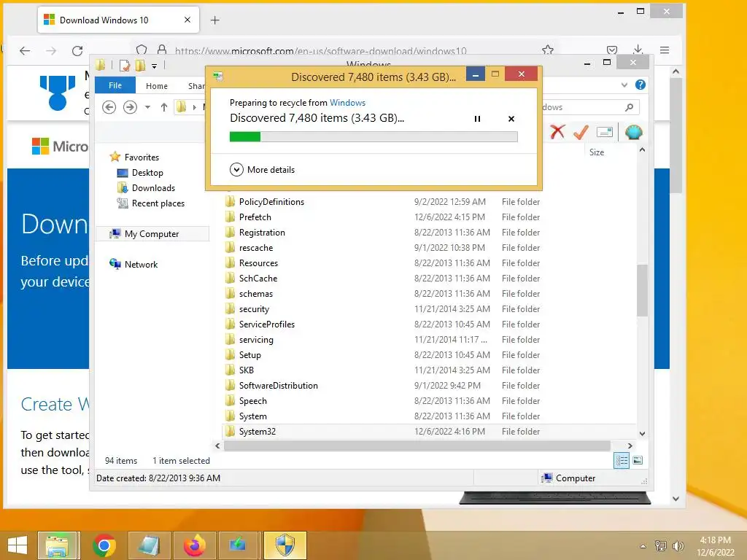Image resolution: width=747 pixels, height=560 pixels.
Task: Reload the Firefox page
Action: [x=77, y=50]
